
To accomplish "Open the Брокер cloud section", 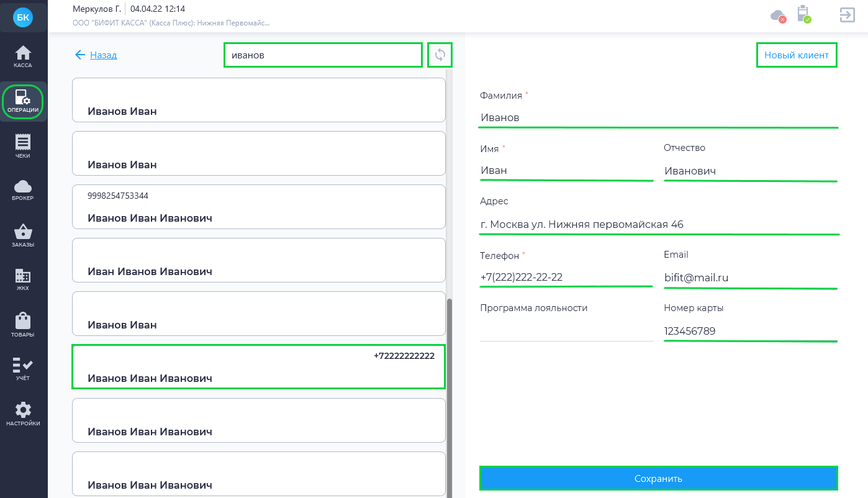I will tap(23, 191).
